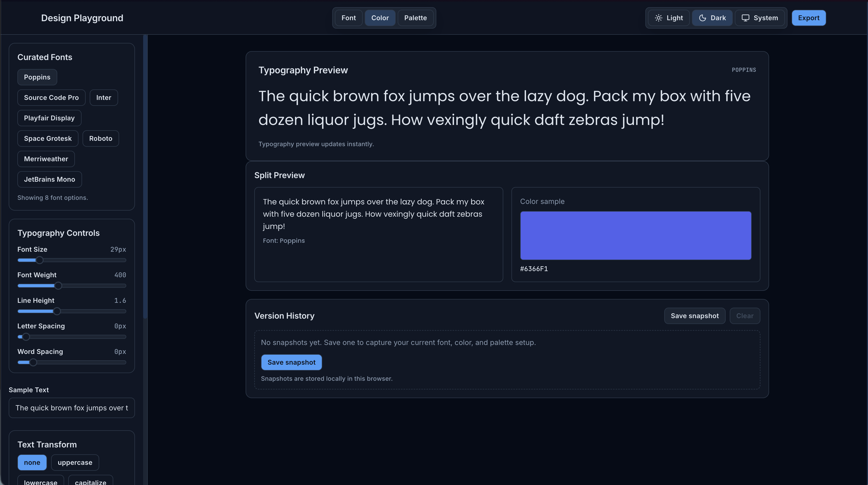868x485 pixels.
Task: Switch to Light theme using the sun icon
Action: tap(668, 18)
